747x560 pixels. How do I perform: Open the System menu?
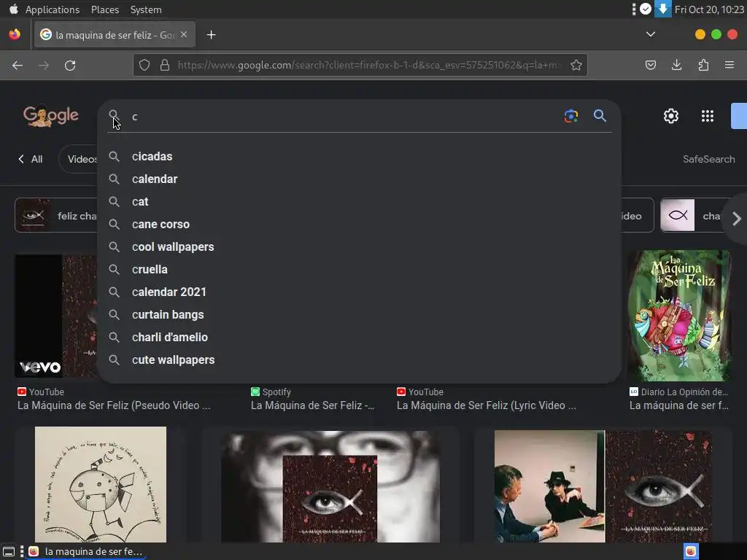[146, 9]
